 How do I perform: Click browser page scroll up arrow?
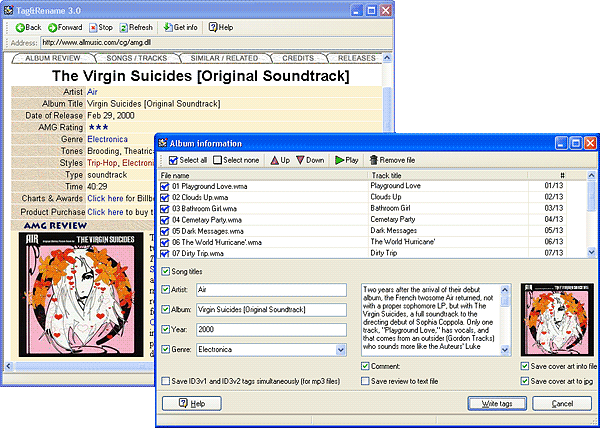pos(387,58)
